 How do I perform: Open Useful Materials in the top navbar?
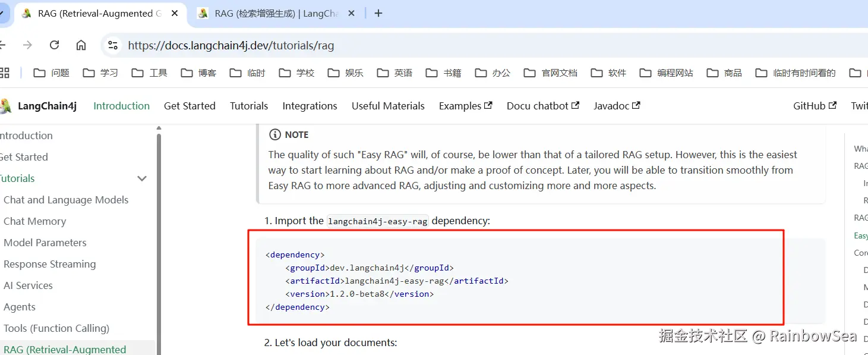click(388, 106)
